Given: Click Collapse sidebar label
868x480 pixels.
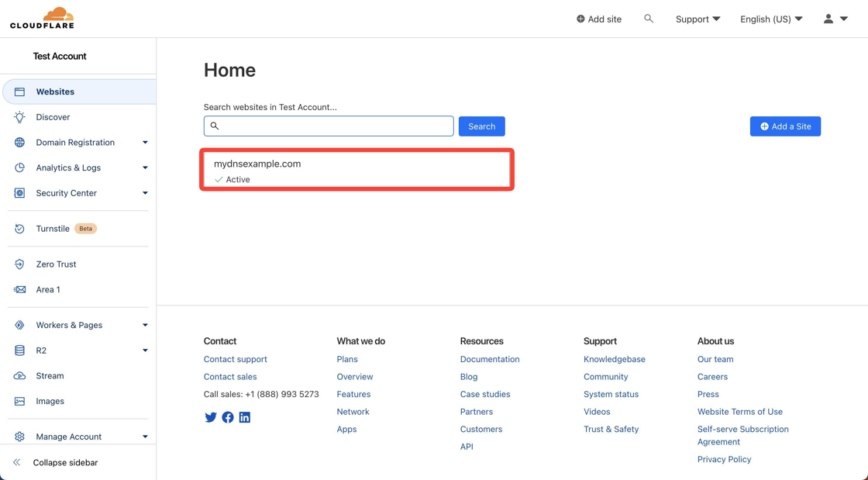Looking at the screenshot, I should 65,463.
